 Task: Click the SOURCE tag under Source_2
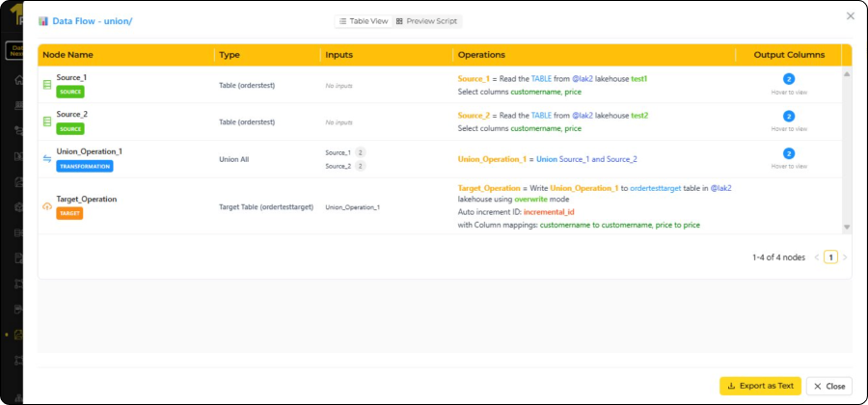[70, 129]
